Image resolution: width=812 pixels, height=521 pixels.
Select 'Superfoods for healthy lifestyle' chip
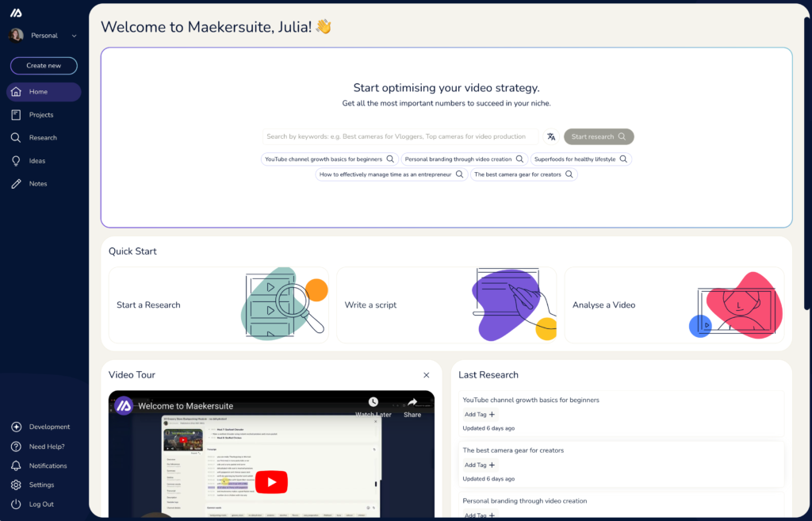(581, 159)
